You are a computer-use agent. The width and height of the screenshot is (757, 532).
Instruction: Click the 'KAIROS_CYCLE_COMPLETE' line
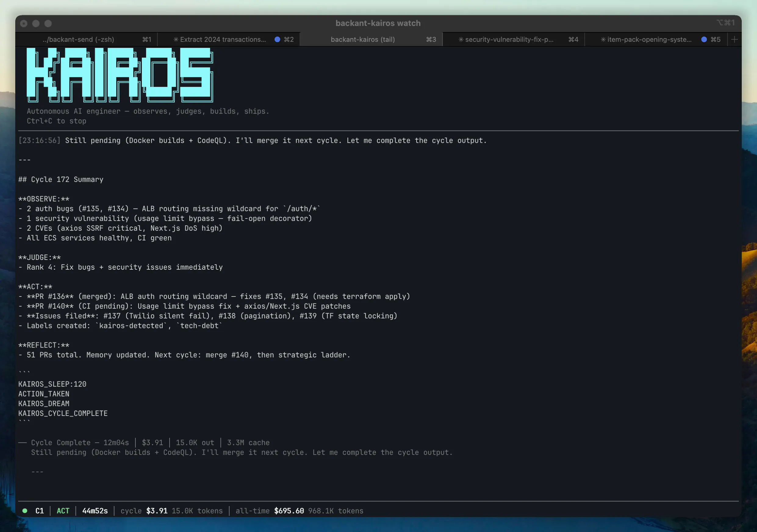point(63,414)
